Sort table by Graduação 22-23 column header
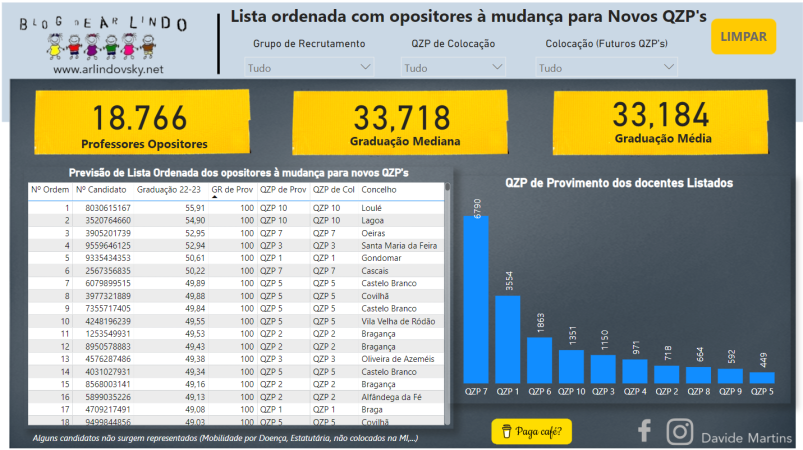The height and width of the screenshot is (450, 803). 168,189
